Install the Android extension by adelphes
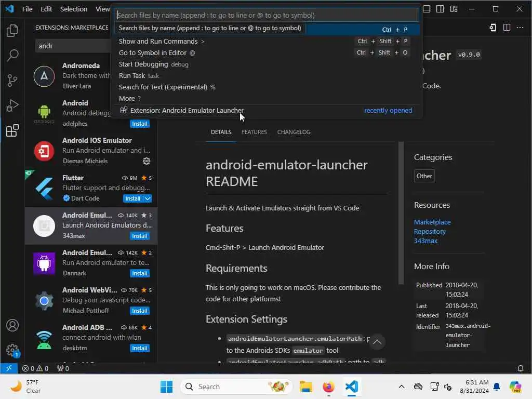Viewport: 532px width, 399px height. [x=139, y=124]
